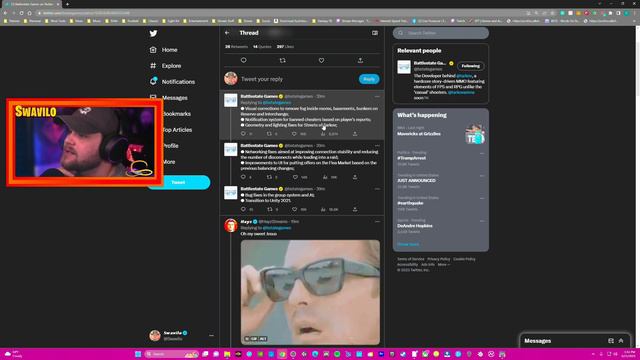Click the Twitter bird logo
The height and width of the screenshot is (360, 640).
point(153,33)
